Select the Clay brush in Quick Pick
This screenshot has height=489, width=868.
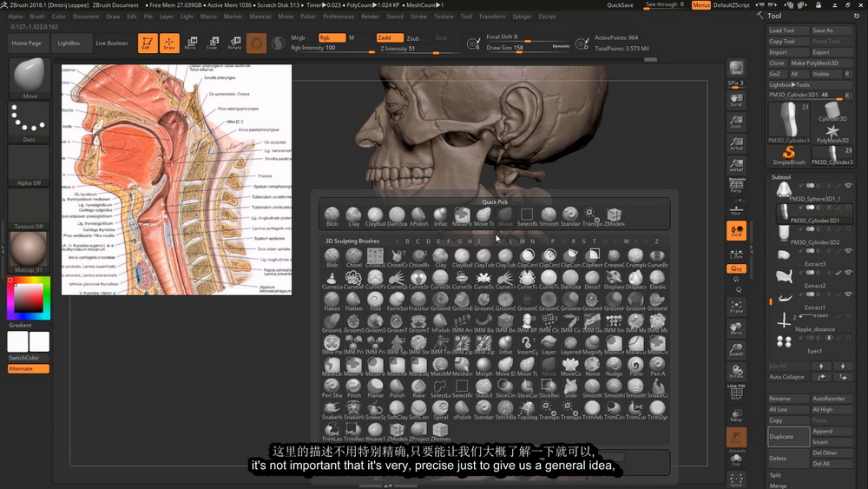pos(354,216)
